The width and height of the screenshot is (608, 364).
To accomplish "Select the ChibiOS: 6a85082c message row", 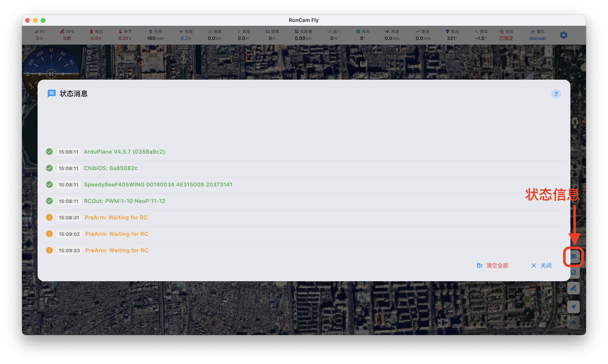I will pos(111,168).
